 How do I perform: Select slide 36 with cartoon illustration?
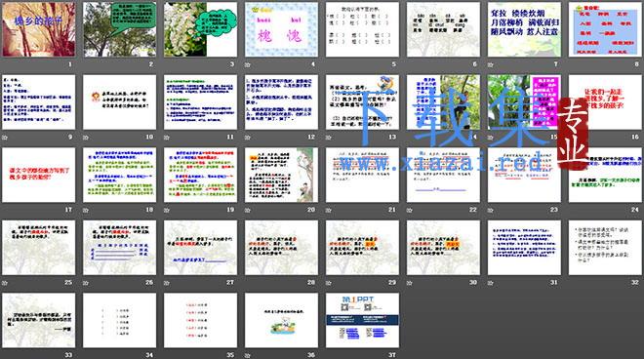coord(281,320)
